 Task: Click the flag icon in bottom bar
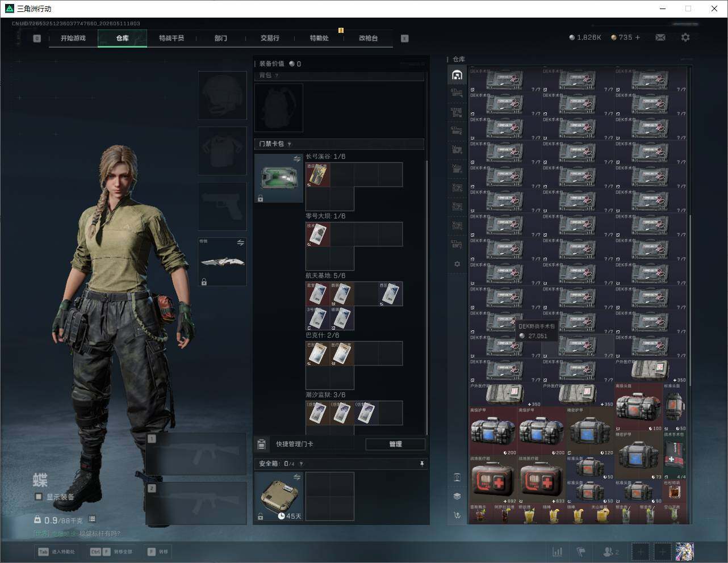click(x=581, y=551)
